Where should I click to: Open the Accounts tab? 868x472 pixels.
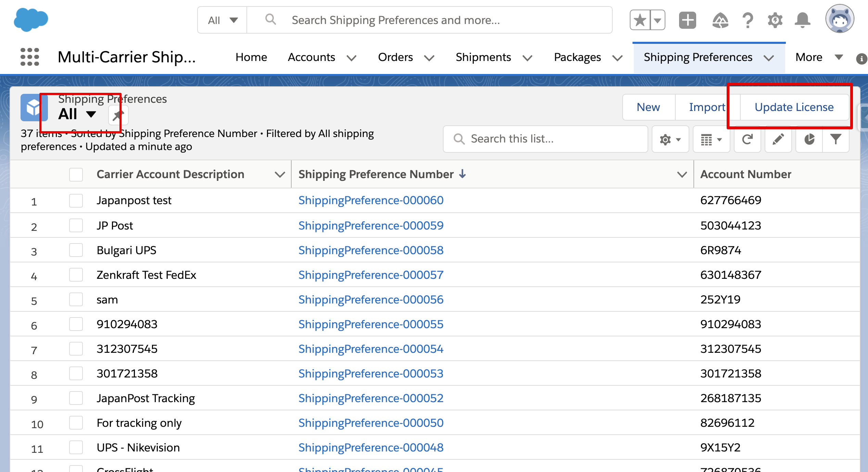tap(311, 57)
